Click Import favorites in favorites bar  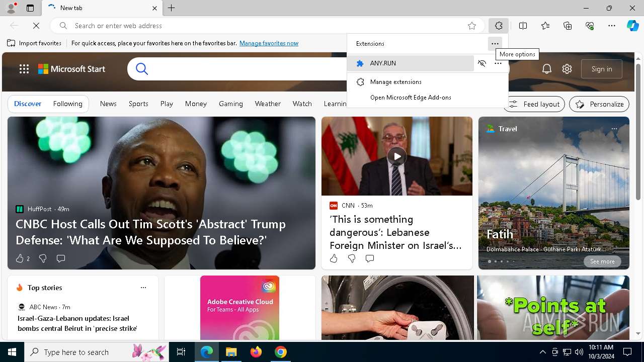(x=34, y=43)
